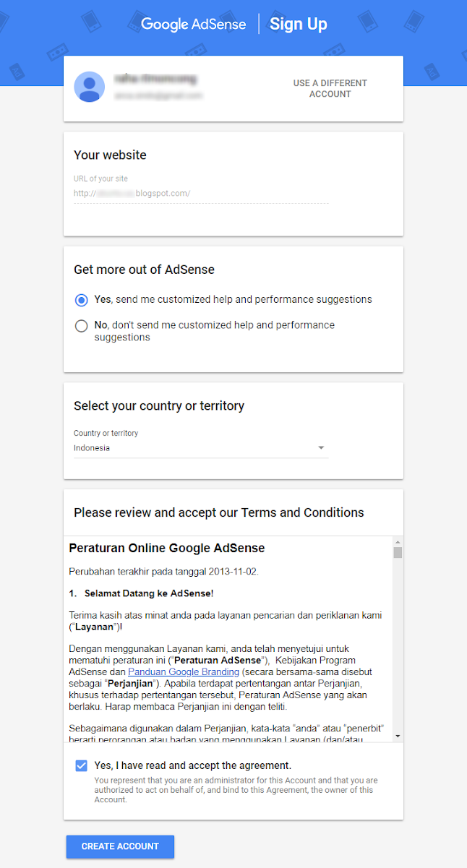Uncheck the accept agreement checkbox

tap(82, 765)
